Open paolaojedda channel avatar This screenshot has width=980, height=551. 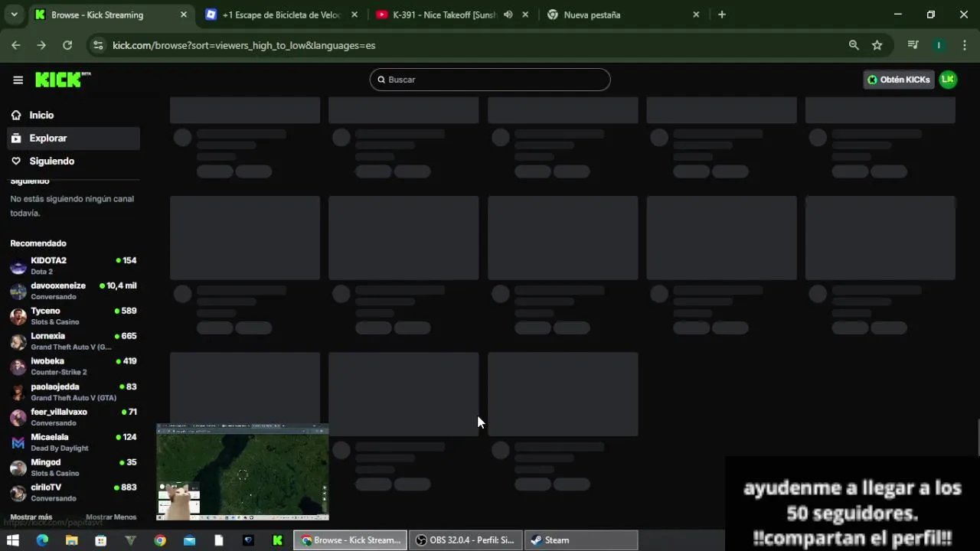[18, 393]
